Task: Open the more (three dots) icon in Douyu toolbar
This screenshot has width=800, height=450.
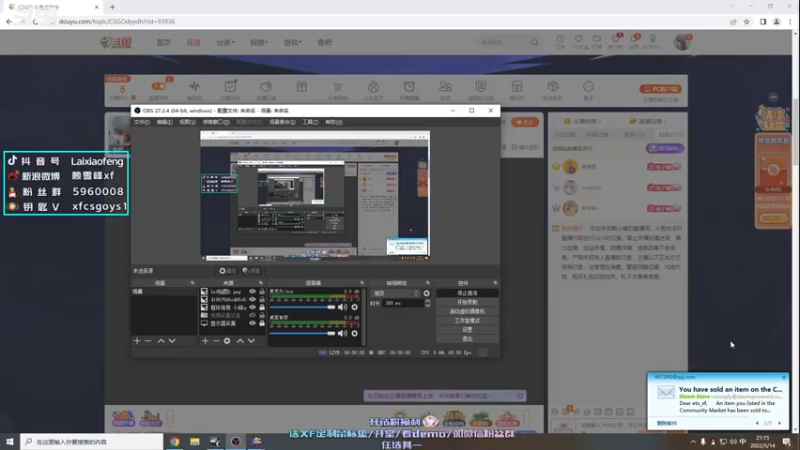Action: pos(588,87)
